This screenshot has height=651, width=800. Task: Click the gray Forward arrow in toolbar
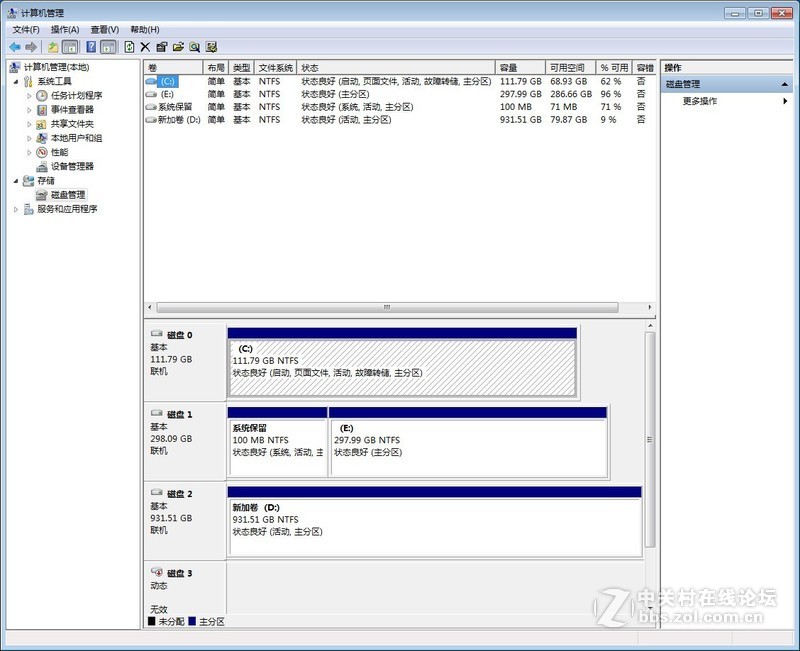(31, 47)
